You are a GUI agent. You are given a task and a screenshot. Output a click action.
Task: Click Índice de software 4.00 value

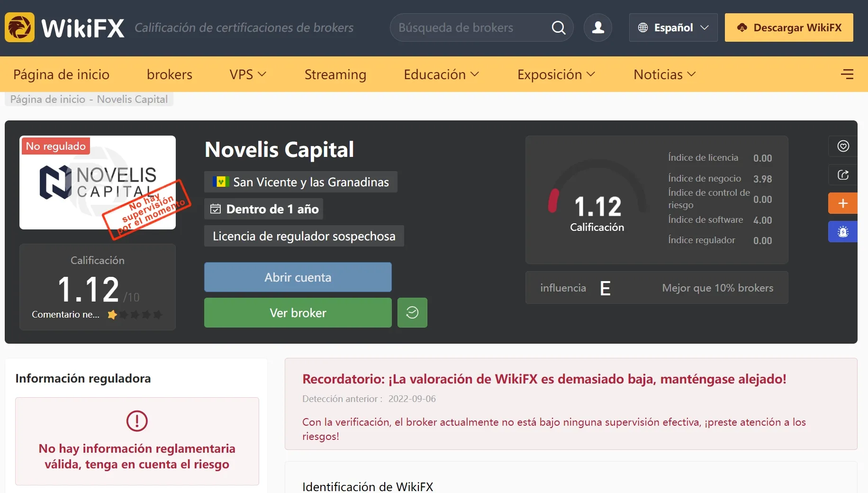pyautogui.click(x=762, y=220)
